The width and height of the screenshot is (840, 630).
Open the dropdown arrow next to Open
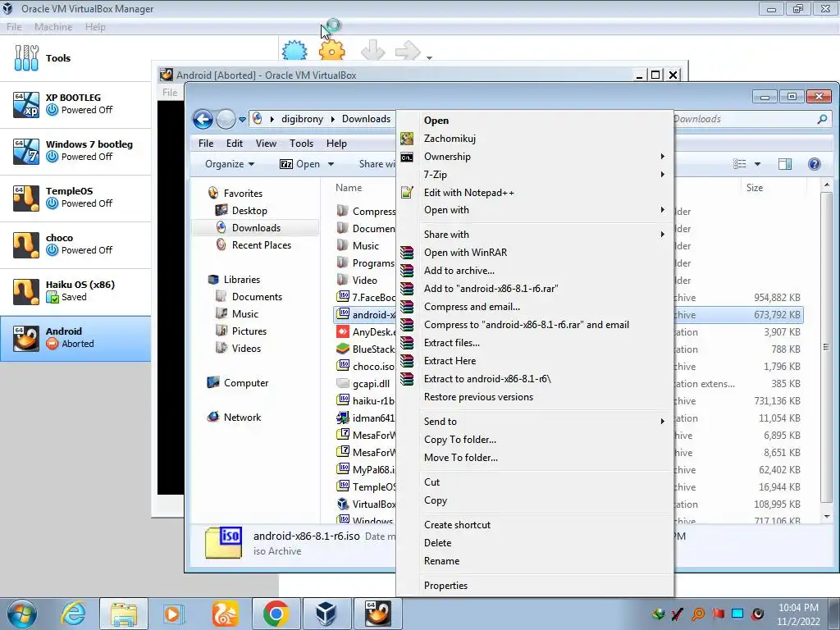pyautogui.click(x=331, y=164)
